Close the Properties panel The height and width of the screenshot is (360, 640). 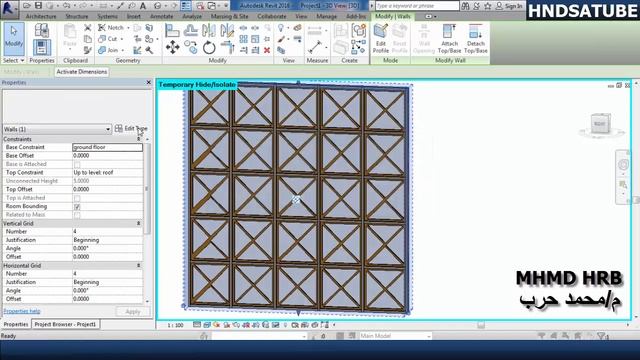click(149, 82)
